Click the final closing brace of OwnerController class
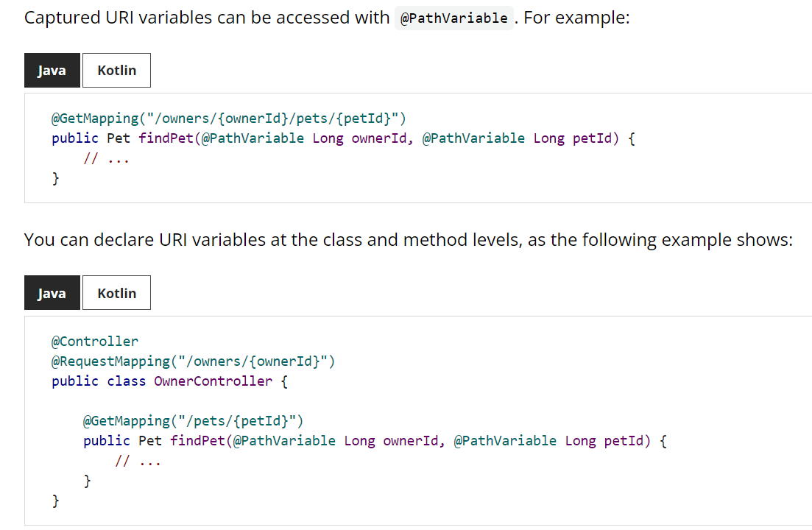The width and height of the screenshot is (812, 530). pos(55,501)
